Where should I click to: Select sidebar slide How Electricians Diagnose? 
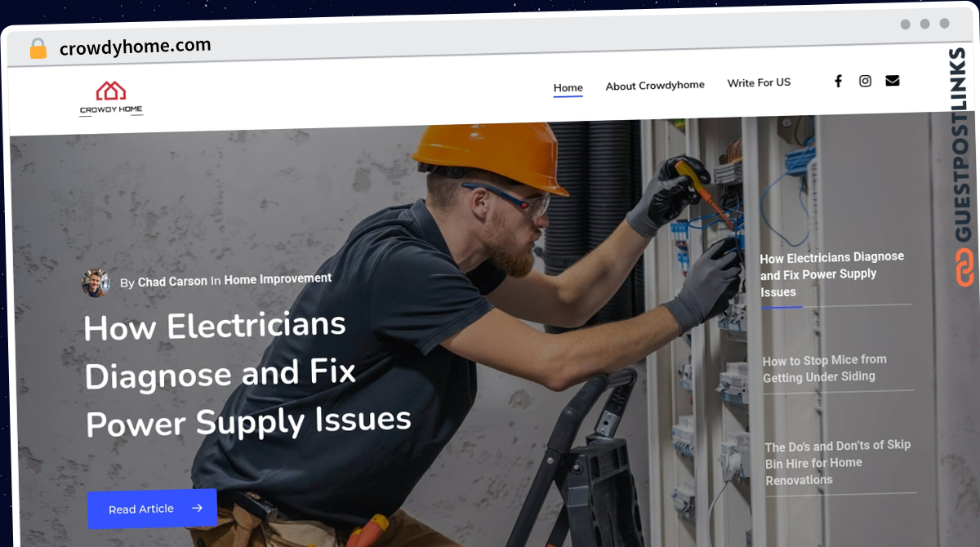(x=833, y=274)
